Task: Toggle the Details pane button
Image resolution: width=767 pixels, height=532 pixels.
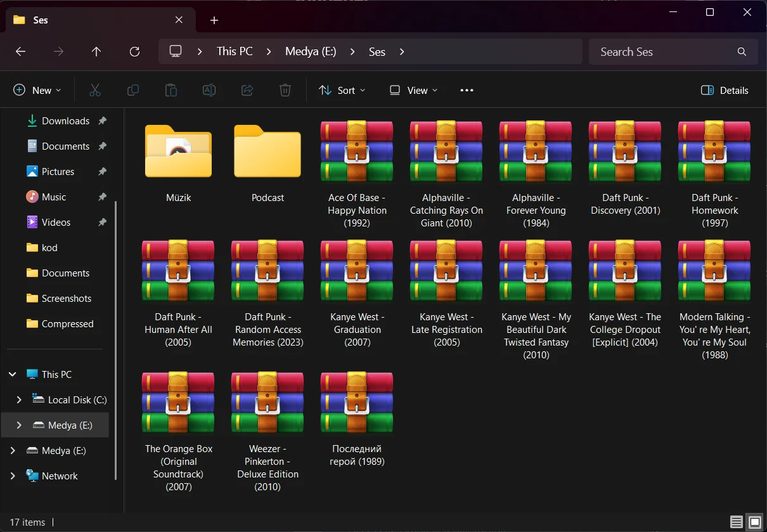Action: (x=725, y=90)
